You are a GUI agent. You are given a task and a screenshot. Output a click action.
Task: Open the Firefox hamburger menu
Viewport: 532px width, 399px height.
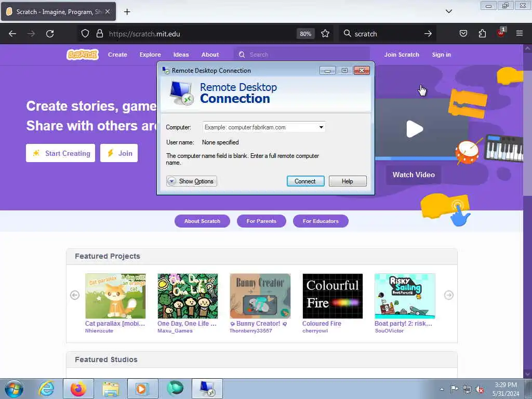tap(520, 34)
